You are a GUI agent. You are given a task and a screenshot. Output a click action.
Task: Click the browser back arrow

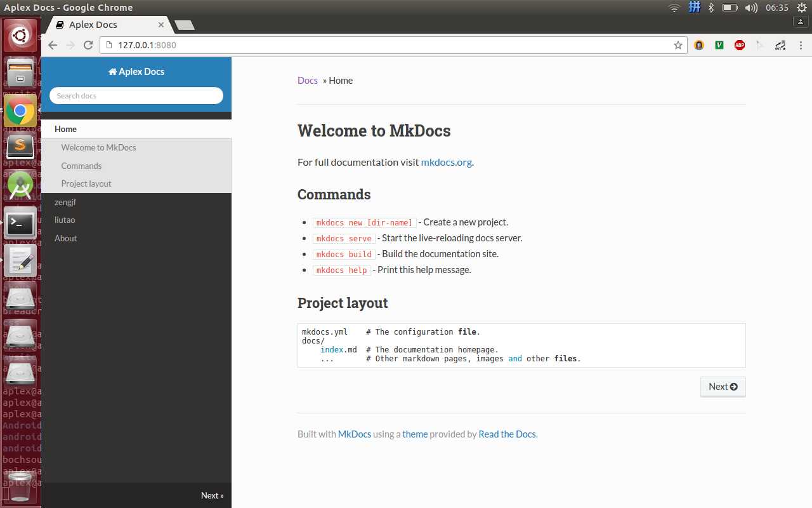[53, 45]
